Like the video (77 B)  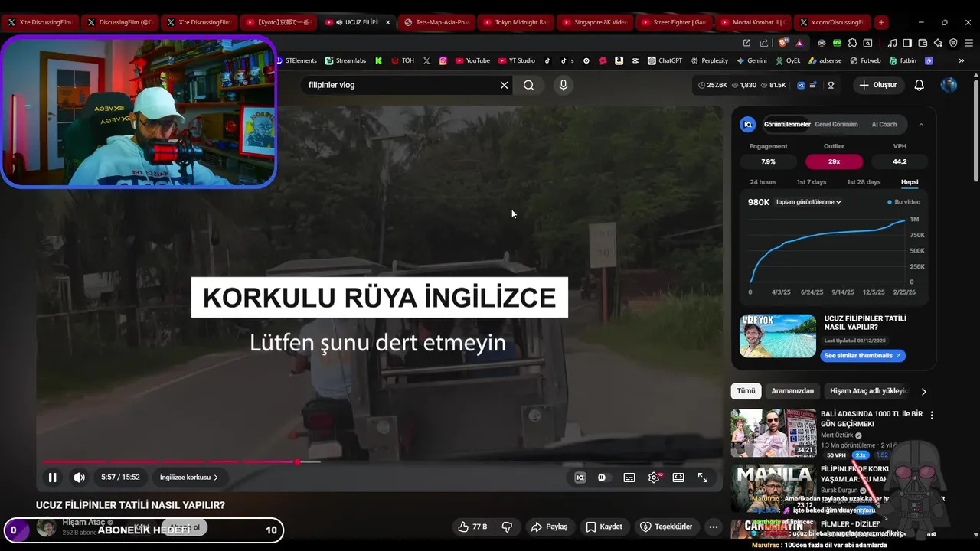(472, 527)
